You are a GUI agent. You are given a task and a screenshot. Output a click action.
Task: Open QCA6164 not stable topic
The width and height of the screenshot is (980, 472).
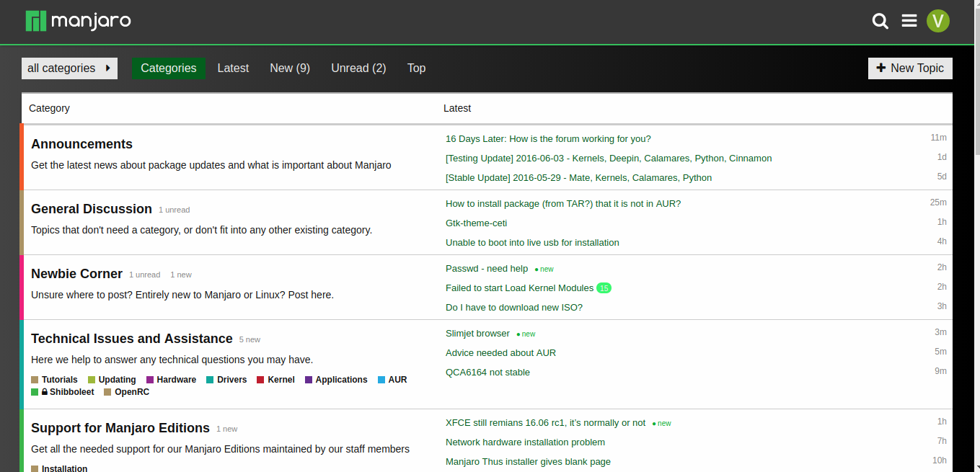click(487, 373)
